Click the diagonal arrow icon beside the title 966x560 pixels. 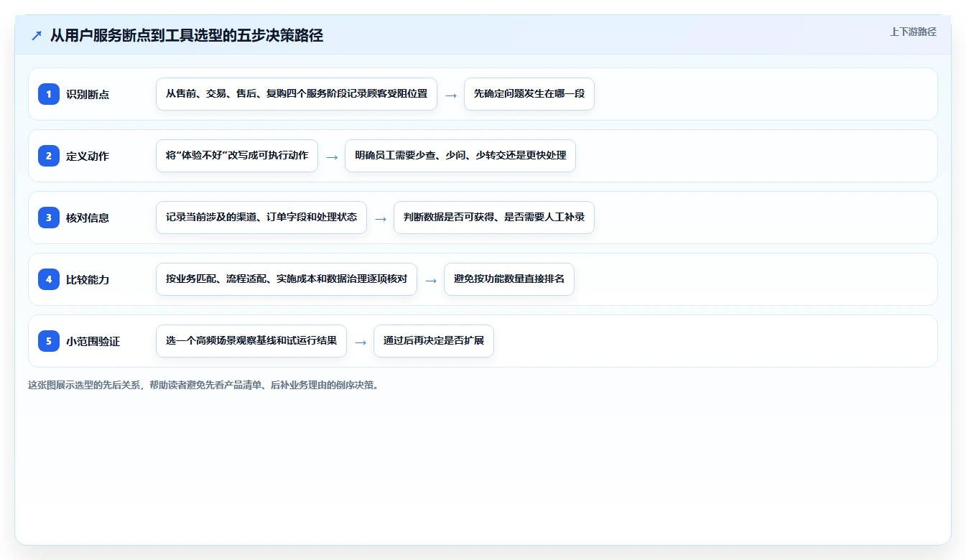[37, 36]
